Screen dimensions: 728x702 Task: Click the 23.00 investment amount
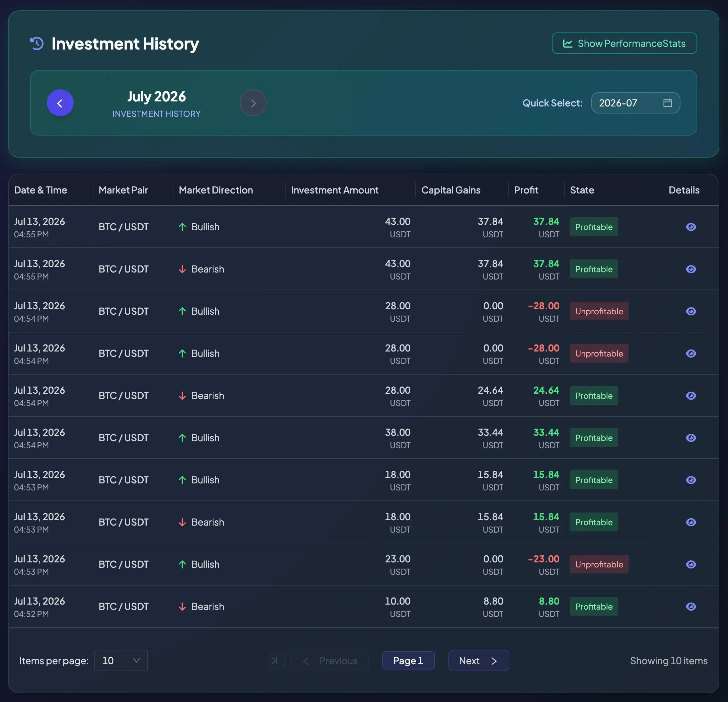coord(397,559)
